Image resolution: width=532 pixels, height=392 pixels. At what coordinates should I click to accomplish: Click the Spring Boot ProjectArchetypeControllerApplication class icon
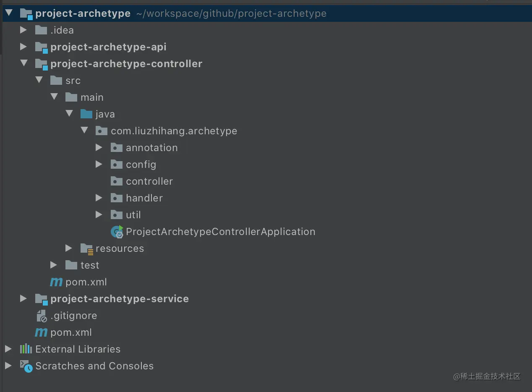click(117, 232)
